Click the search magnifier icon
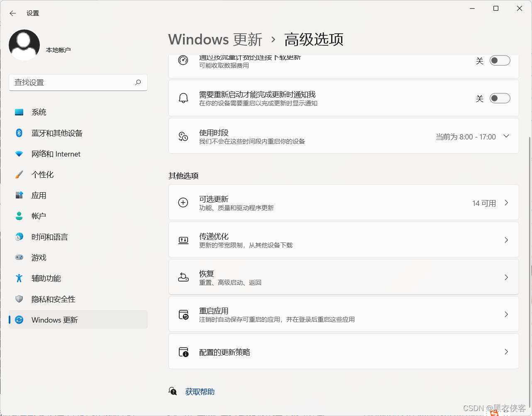The width and height of the screenshot is (532, 416). tap(138, 82)
